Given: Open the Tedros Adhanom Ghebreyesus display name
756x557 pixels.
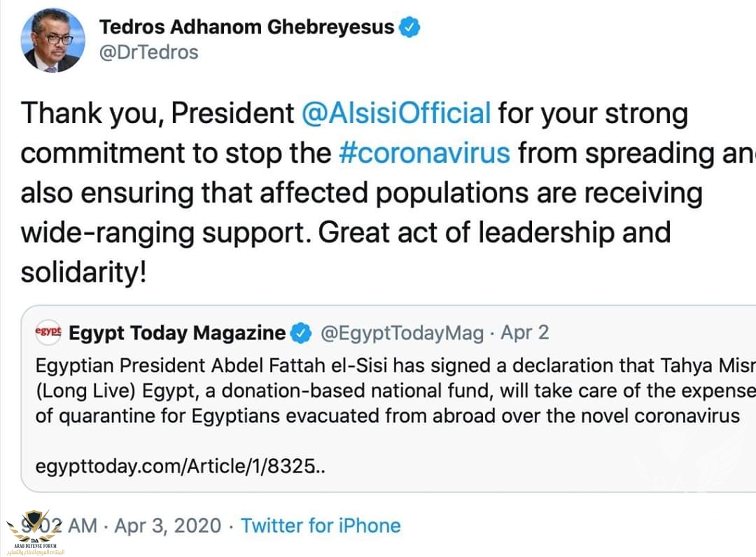Looking at the screenshot, I should (246, 28).
